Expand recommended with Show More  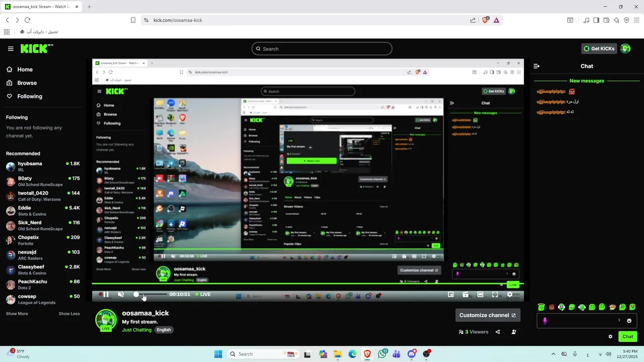coord(17,314)
